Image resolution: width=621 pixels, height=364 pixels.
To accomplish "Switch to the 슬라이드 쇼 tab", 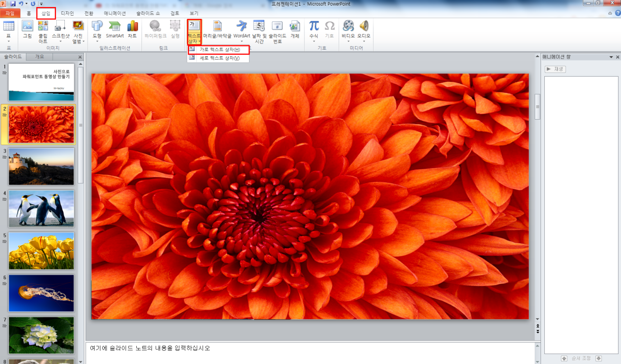I will tap(148, 13).
